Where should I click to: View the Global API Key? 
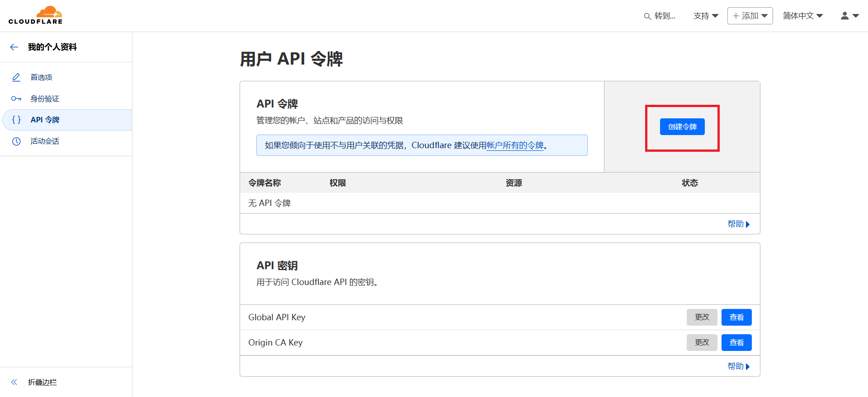point(736,318)
